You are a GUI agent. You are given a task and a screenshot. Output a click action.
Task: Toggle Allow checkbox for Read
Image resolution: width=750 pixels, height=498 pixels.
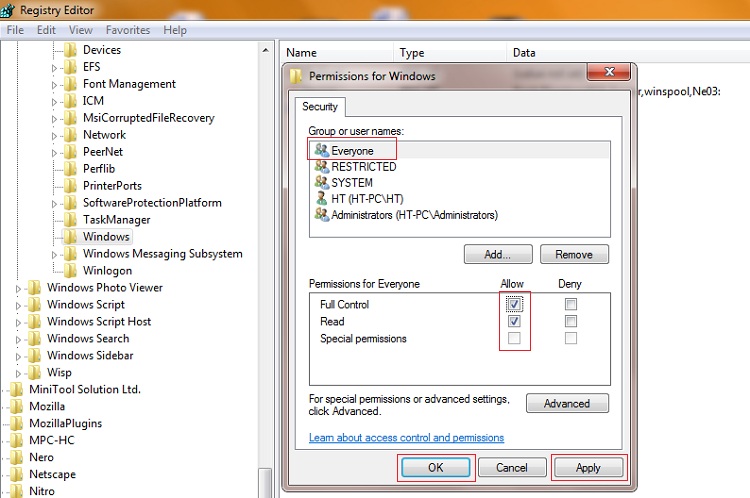514,322
